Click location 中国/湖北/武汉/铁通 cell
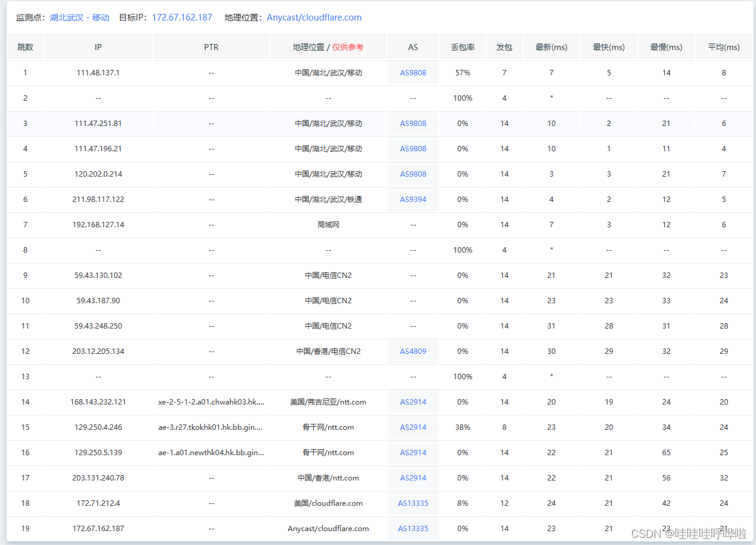Viewport: 756px width, 545px height. (328, 200)
